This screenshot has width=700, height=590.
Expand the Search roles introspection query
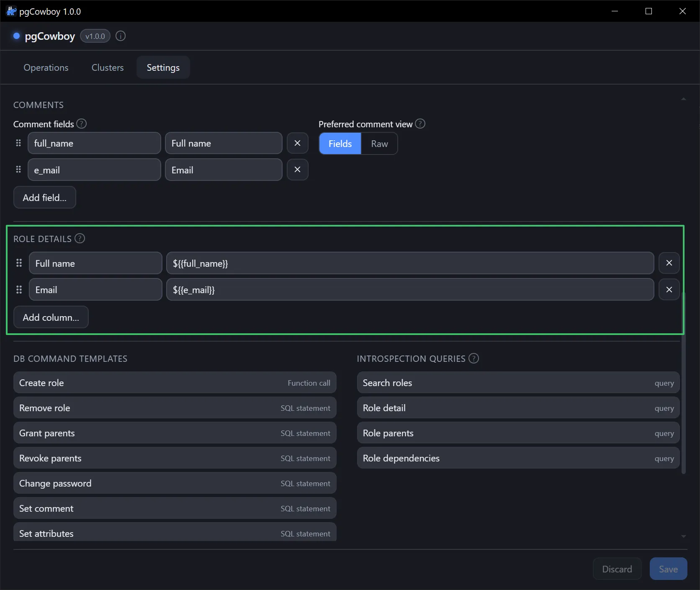518,383
